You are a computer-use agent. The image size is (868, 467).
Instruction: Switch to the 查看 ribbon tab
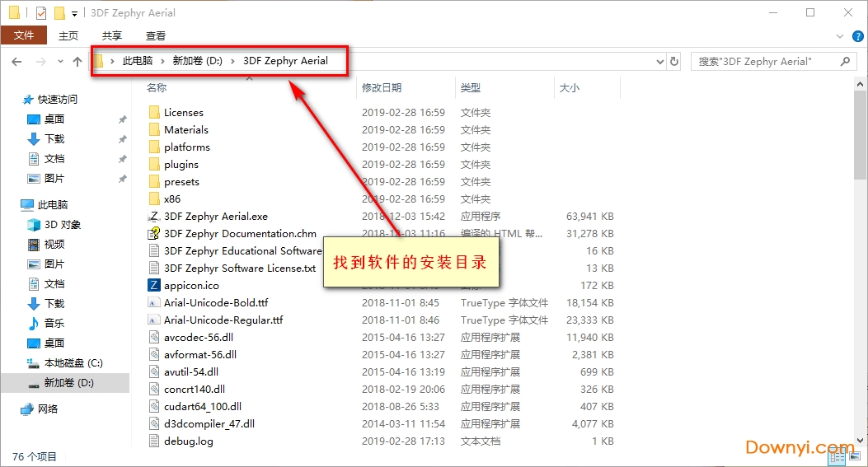click(x=156, y=35)
